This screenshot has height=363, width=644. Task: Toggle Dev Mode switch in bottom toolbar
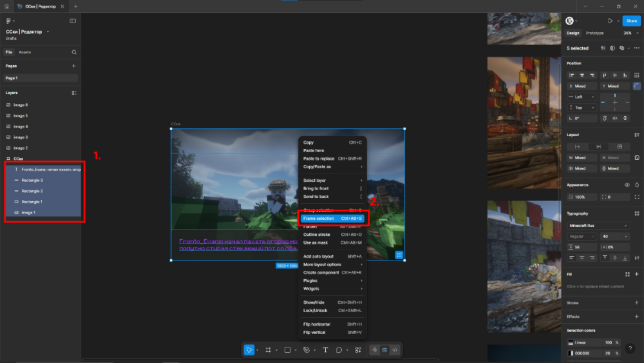pyautogui.click(x=395, y=350)
